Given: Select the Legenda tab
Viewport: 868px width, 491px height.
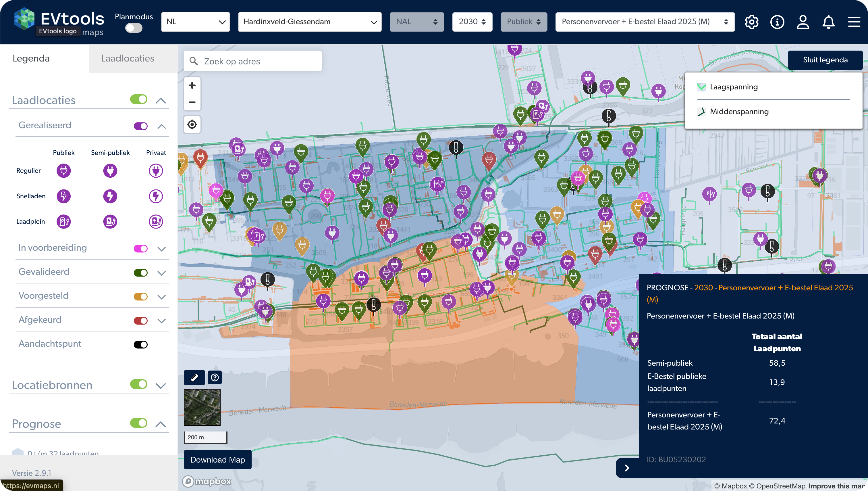Looking at the screenshot, I should click(31, 58).
